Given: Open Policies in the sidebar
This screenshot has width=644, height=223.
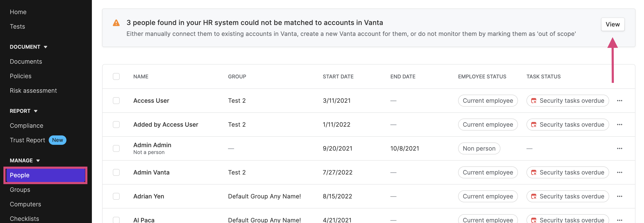Looking at the screenshot, I should click(x=21, y=76).
